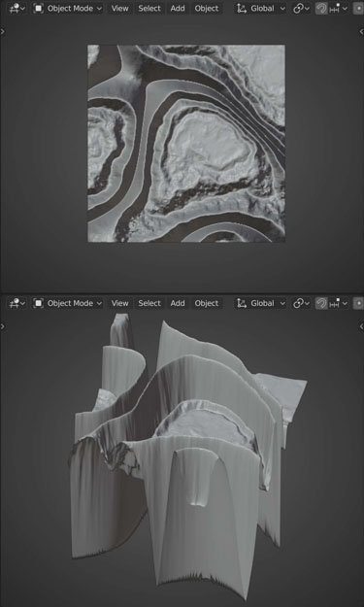Open pivot point dropdown in bottom viewport
The height and width of the screenshot is (607, 364).
[x=301, y=303]
